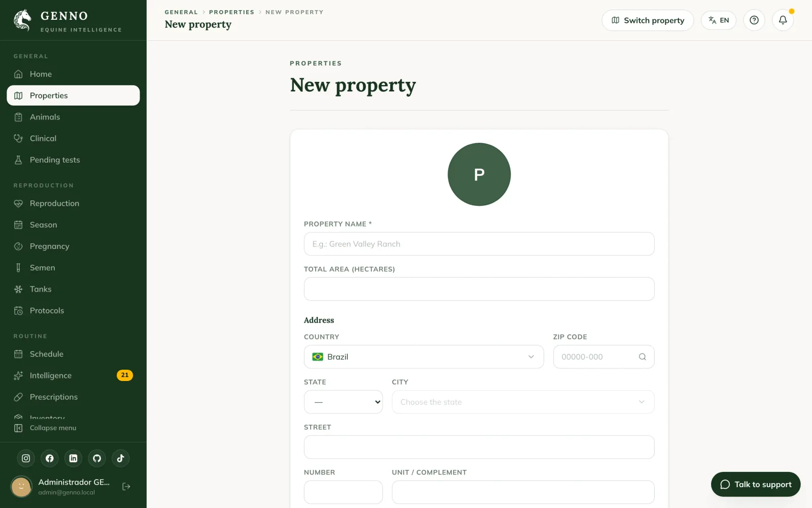The image size is (812, 508).
Task: Click the Schedule calendar icon
Action: click(18, 354)
